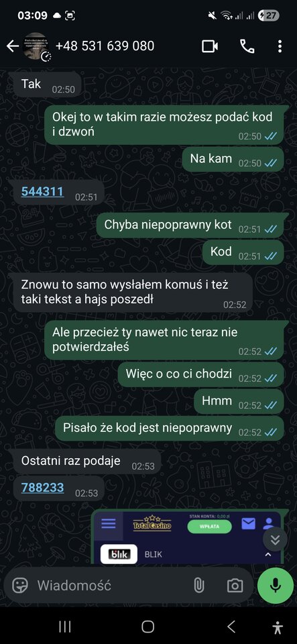Open the three-dot more options menu
This screenshot has width=297, height=644.
280,46
